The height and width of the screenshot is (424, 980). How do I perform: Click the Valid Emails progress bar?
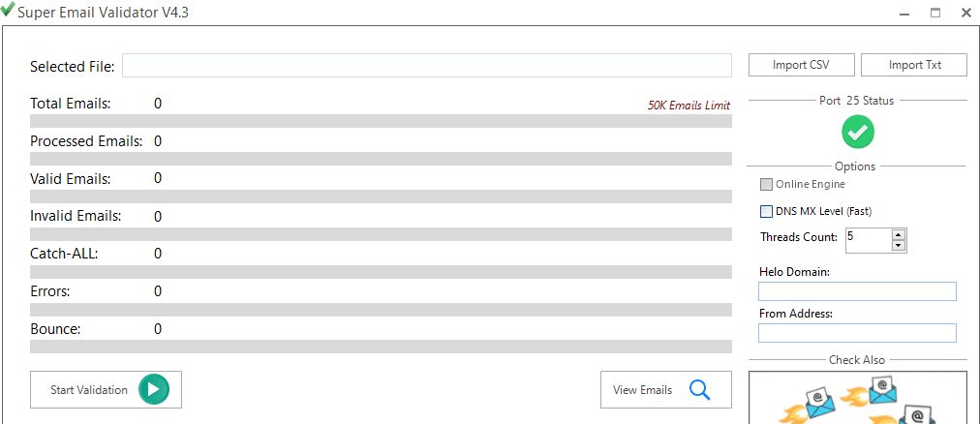(381, 197)
